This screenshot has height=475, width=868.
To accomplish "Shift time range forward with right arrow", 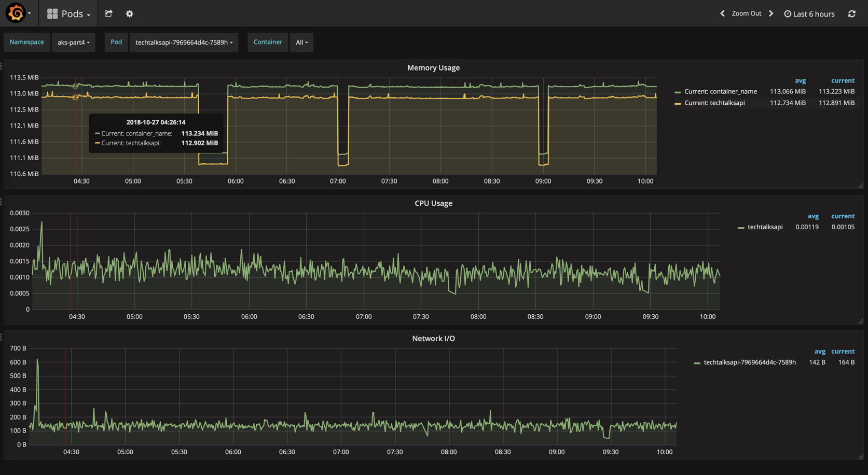I will pos(771,13).
